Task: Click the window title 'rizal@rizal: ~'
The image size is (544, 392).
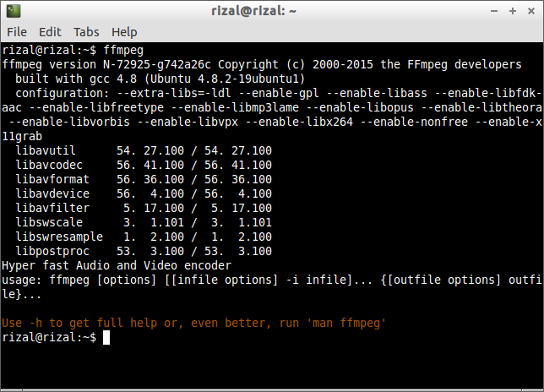Action: coord(253,11)
